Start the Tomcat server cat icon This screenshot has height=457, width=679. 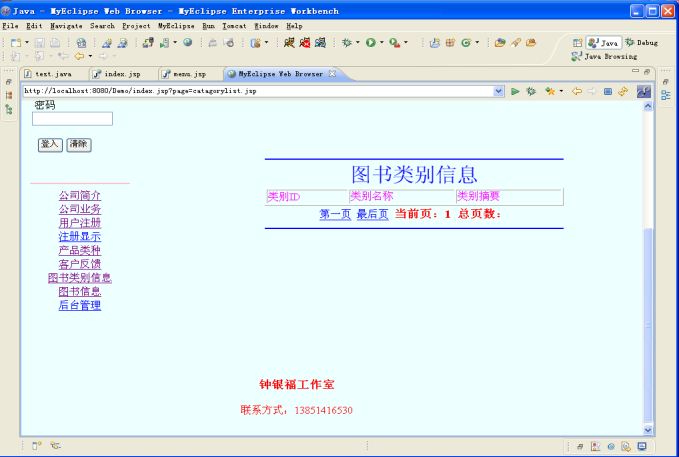[289, 42]
